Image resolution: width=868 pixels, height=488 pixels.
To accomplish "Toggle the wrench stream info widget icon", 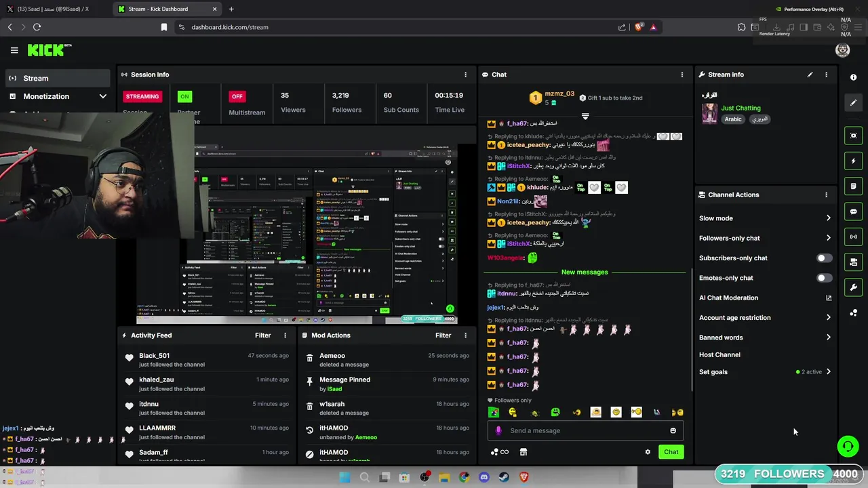I will tap(854, 287).
